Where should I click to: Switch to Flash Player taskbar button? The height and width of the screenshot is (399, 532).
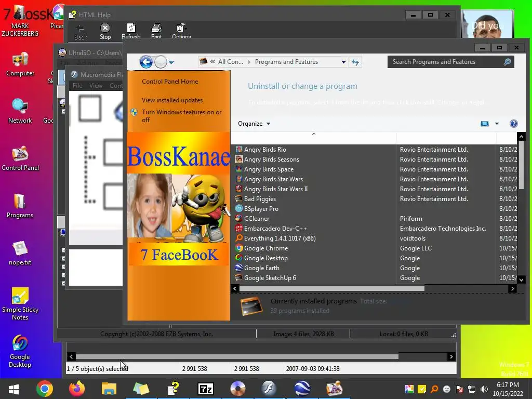(270, 389)
